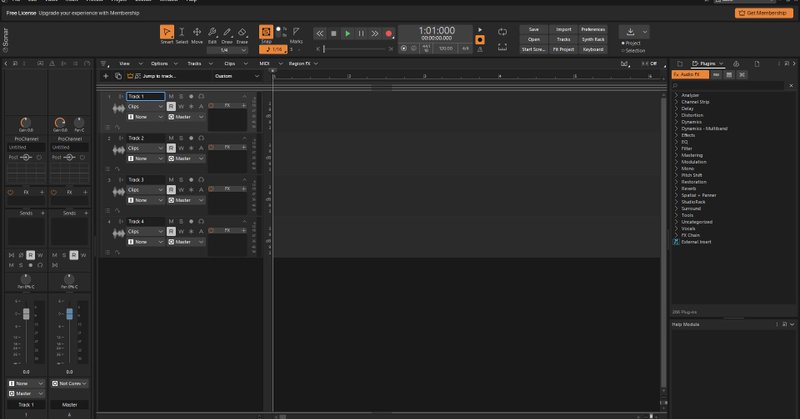Click the red Record button

click(x=389, y=34)
